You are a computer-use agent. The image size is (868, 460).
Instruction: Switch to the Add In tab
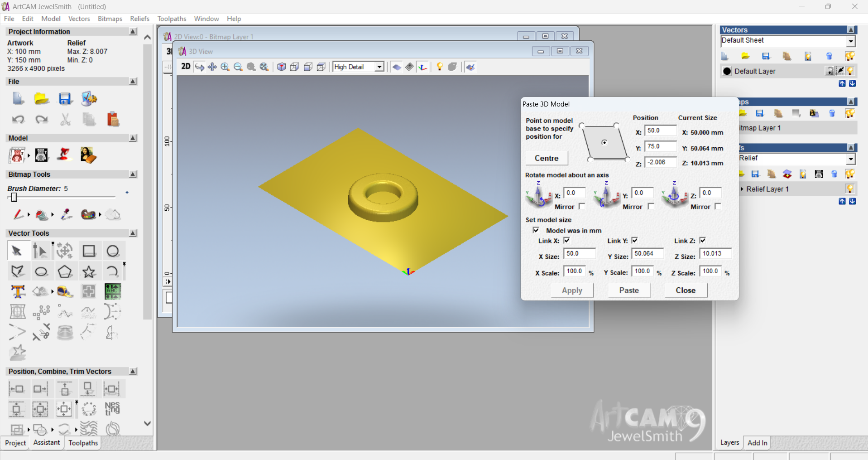tap(757, 443)
